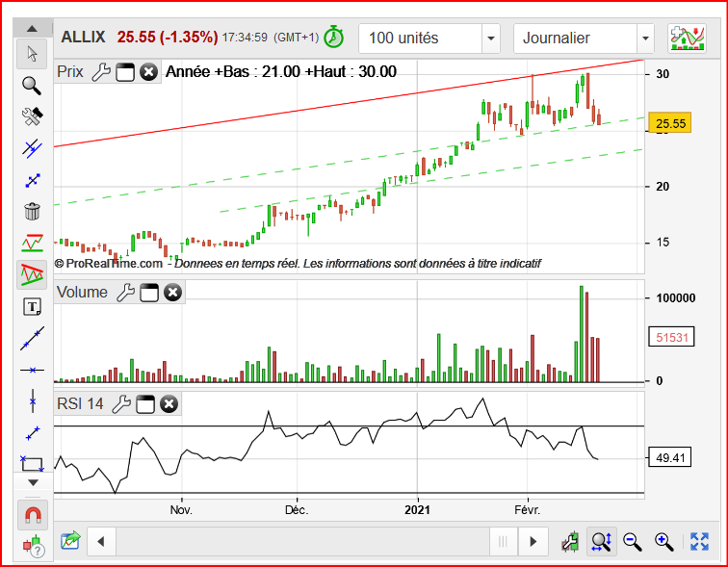Choose the blue dotted segment tool
The image size is (728, 567).
32,180
